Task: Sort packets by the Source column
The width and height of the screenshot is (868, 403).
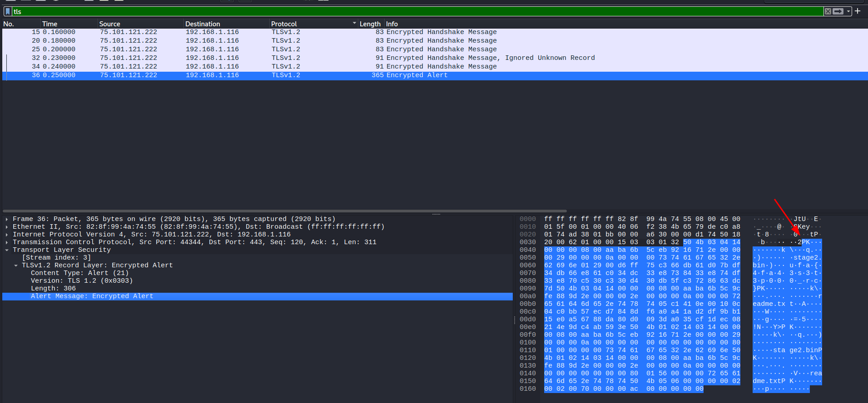Action: tap(141, 24)
